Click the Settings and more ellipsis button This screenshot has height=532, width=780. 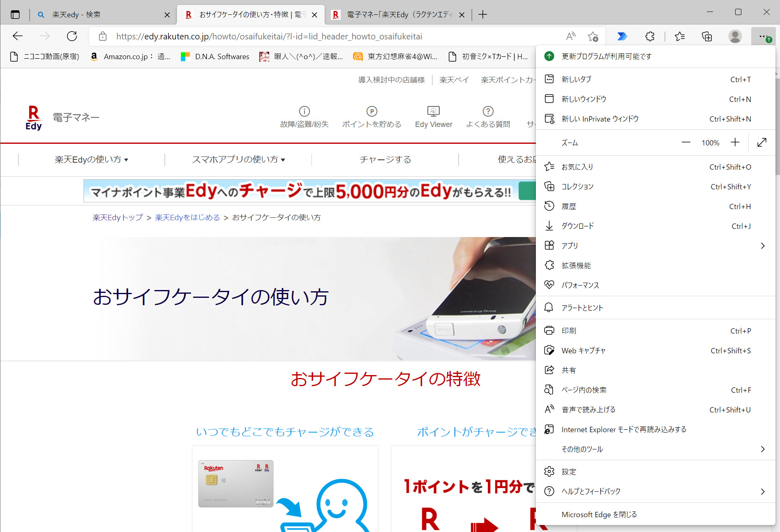[x=763, y=37]
